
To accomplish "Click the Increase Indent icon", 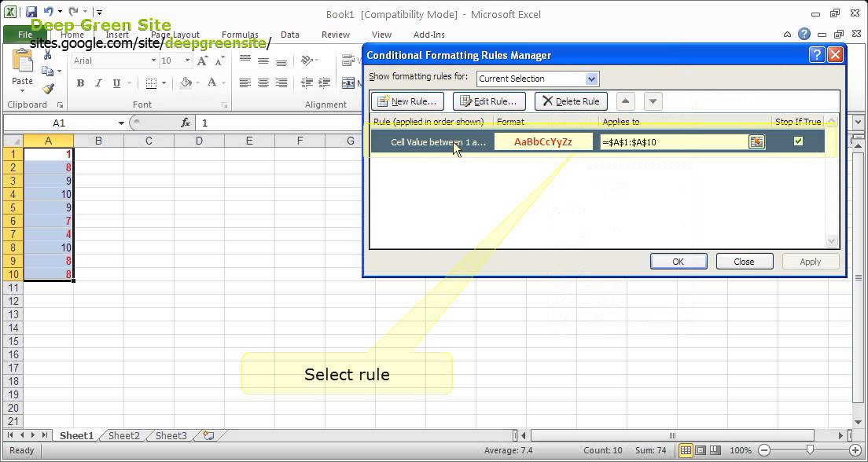I will [325, 83].
